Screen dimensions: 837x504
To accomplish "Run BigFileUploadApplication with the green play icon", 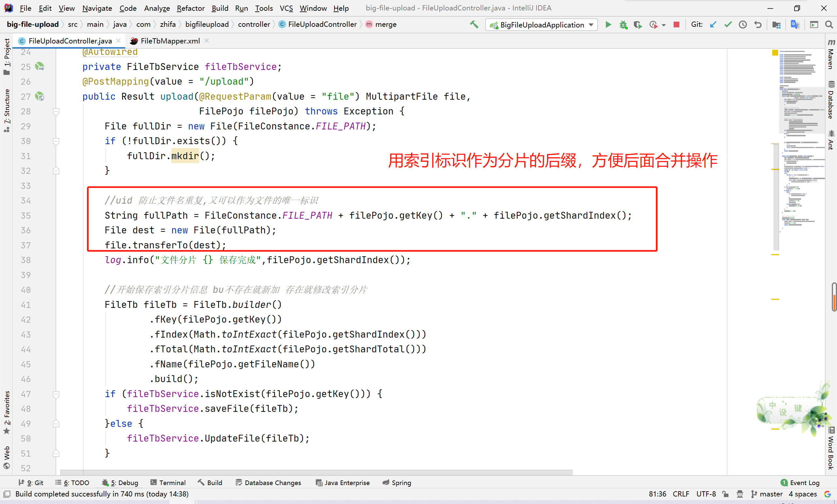I will (608, 25).
